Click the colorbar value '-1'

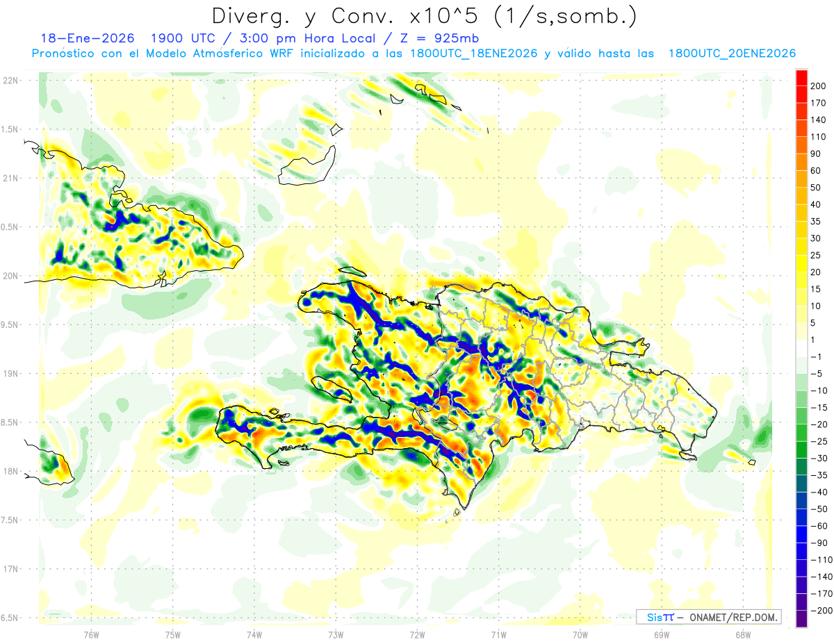click(816, 356)
